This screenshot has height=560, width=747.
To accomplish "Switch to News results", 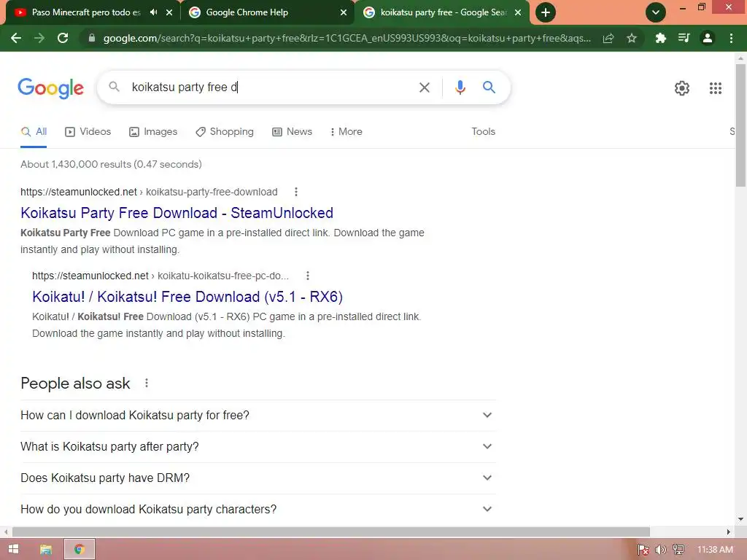I will [x=292, y=132].
